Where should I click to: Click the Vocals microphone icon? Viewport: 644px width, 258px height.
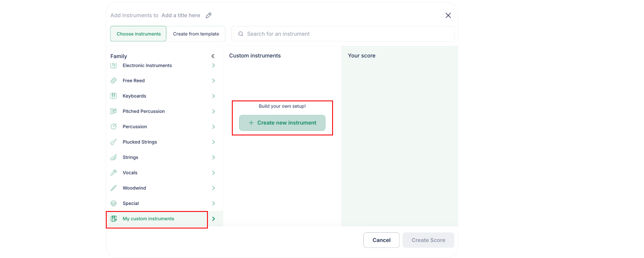pos(114,173)
